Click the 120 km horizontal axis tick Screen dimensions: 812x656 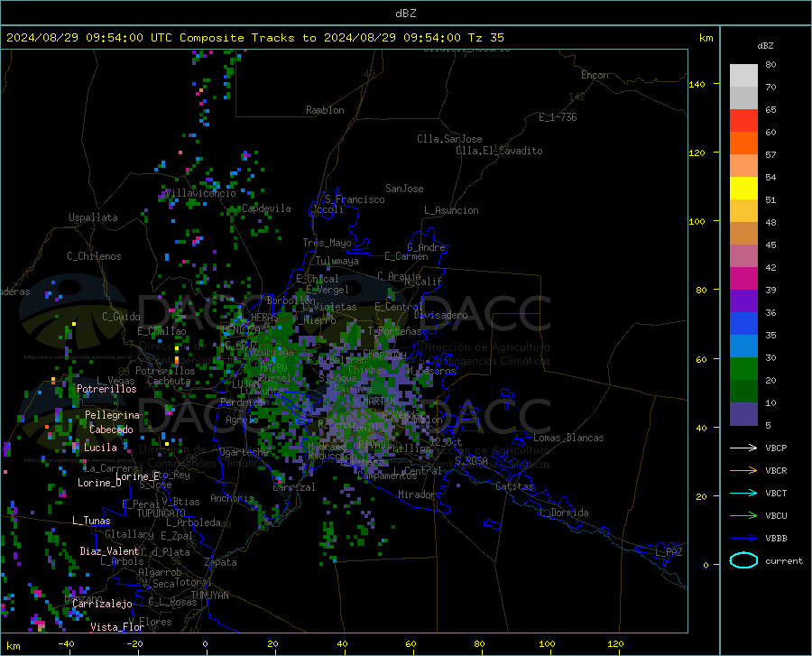click(615, 643)
